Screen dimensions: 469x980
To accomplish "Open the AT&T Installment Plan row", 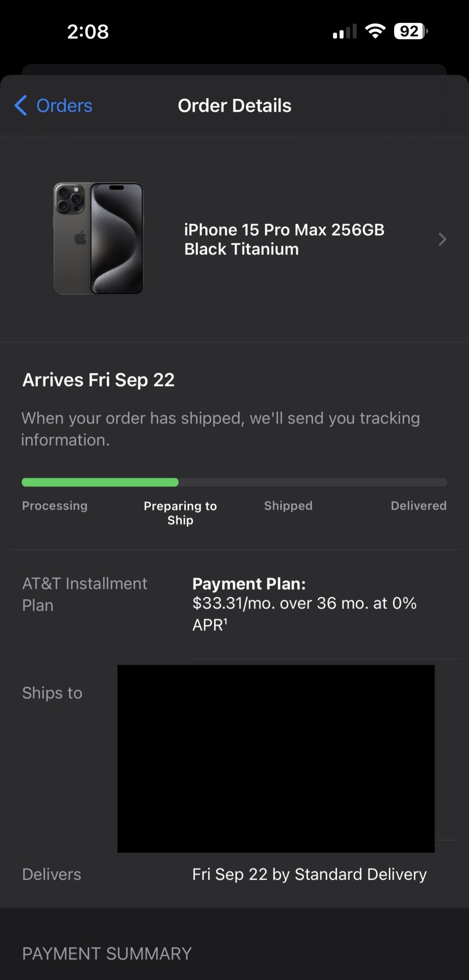I will pyautogui.click(x=85, y=594).
